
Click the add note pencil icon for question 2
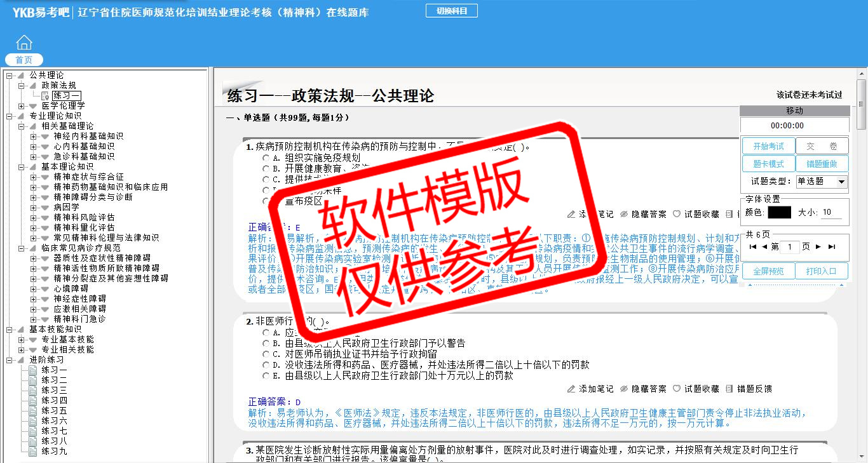click(571, 389)
